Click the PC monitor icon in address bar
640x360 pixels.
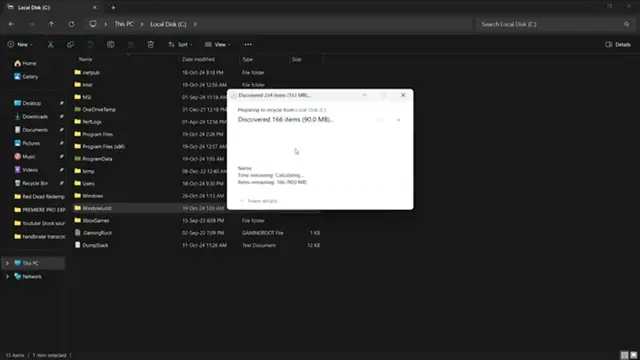coord(93,24)
